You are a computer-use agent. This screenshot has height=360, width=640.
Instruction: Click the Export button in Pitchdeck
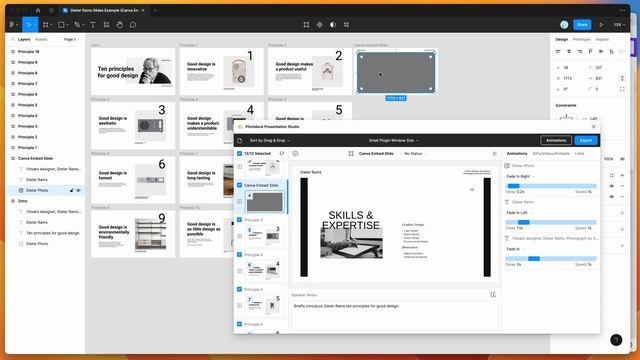pyautogui.click(x=586, y=140)
